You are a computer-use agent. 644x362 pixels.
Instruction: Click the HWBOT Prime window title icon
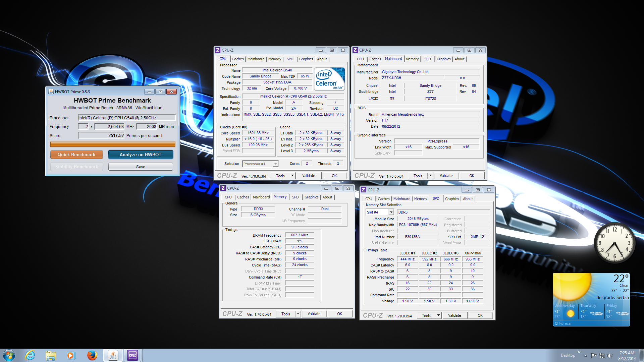tap(51, 92)
